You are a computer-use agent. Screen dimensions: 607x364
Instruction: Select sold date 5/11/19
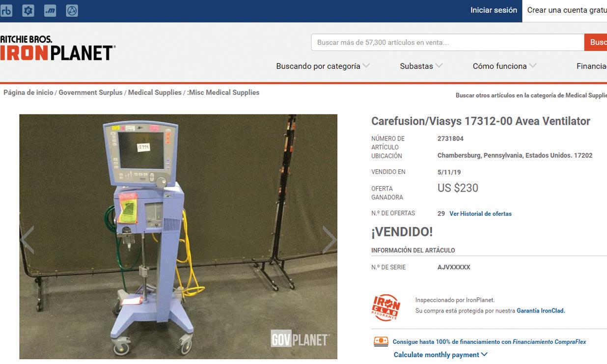point(449,172)
